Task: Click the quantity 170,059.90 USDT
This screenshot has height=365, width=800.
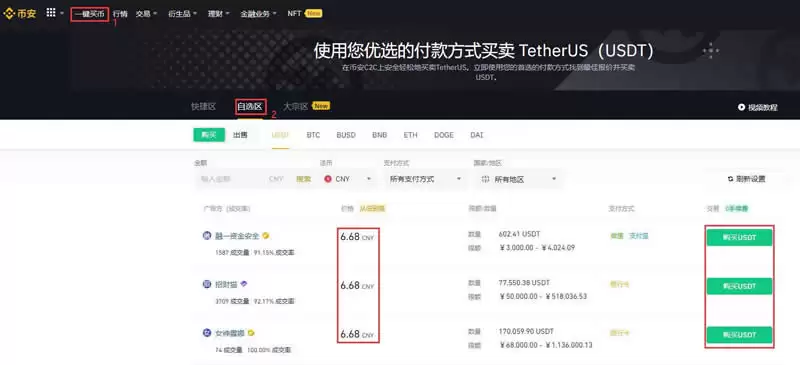Action: point(526,331)
